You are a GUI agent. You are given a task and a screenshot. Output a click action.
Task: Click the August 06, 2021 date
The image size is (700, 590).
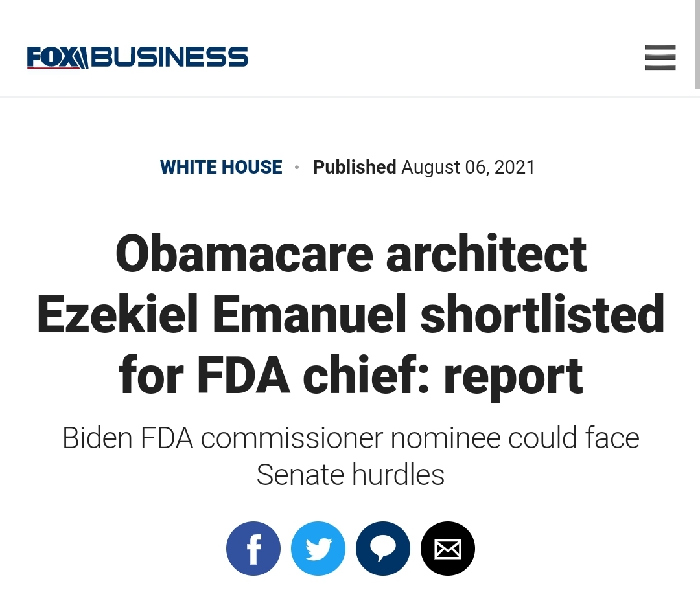tap(468, 167)
